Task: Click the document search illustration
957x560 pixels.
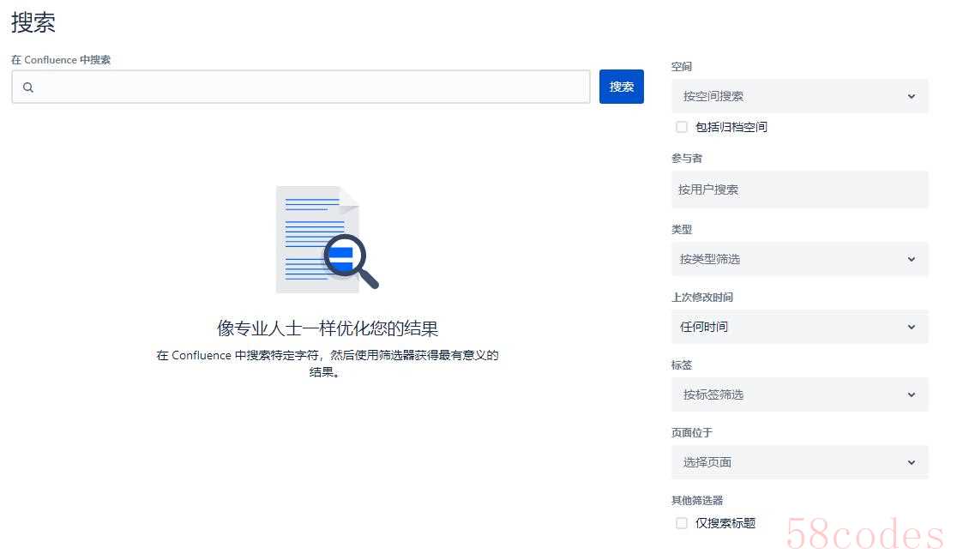Action: coord(327,238)
